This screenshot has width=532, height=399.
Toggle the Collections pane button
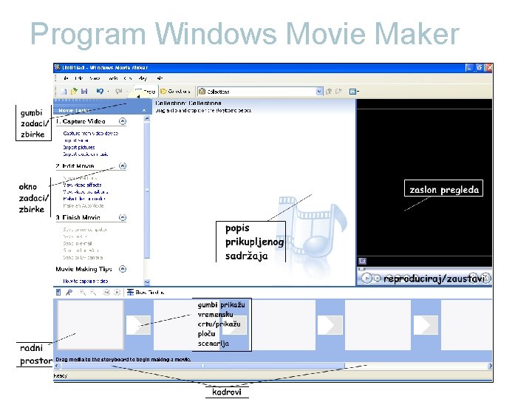175,92
